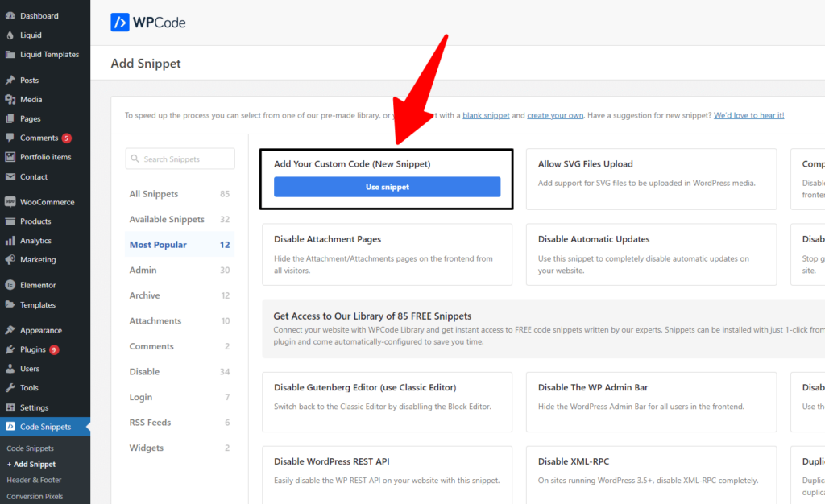Open Analytics via its chart icon

(11, 240)
